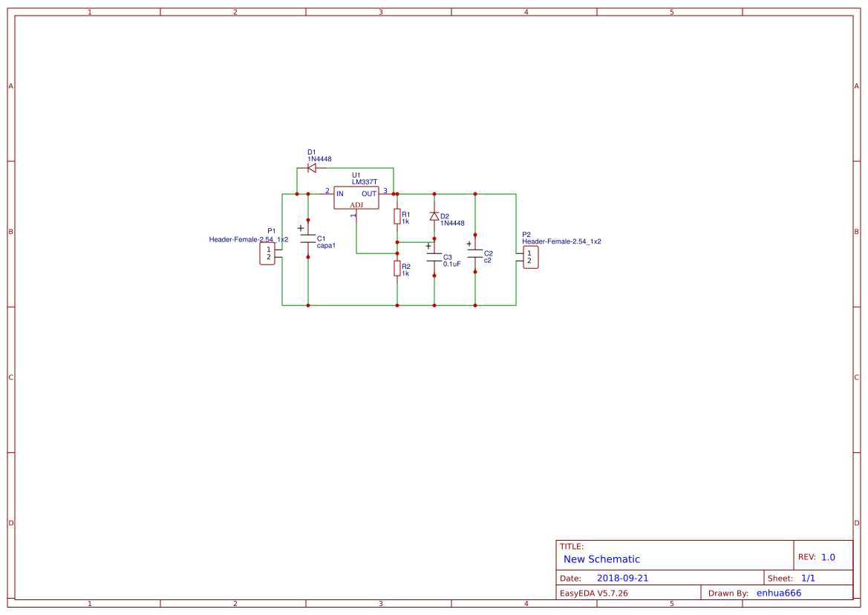Click the Drawn By enhua666 text
Viewport: 868px width, 615px height.
tap(779, 592)
